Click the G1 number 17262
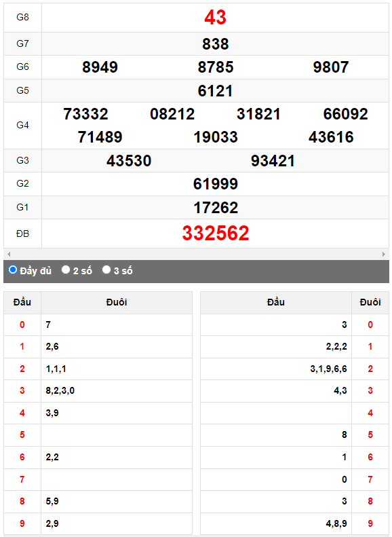 (x=216, y=208)
